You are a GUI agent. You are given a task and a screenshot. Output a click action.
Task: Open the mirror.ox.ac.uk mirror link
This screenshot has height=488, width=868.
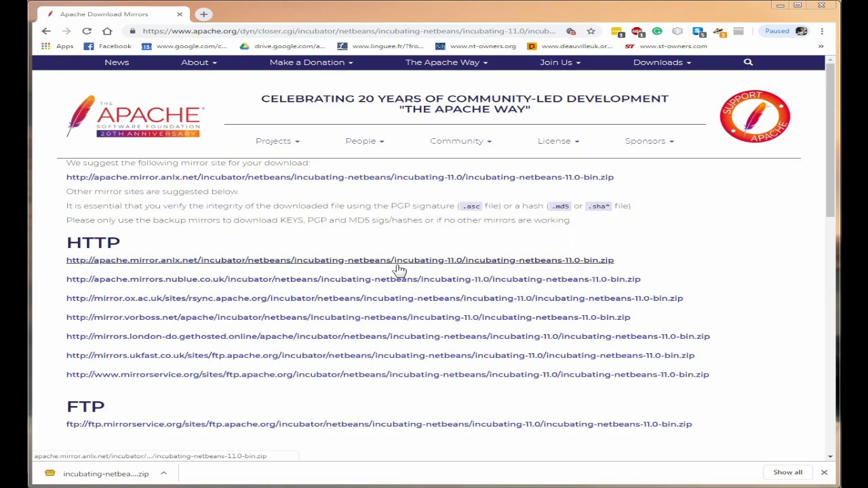point(374,298)
